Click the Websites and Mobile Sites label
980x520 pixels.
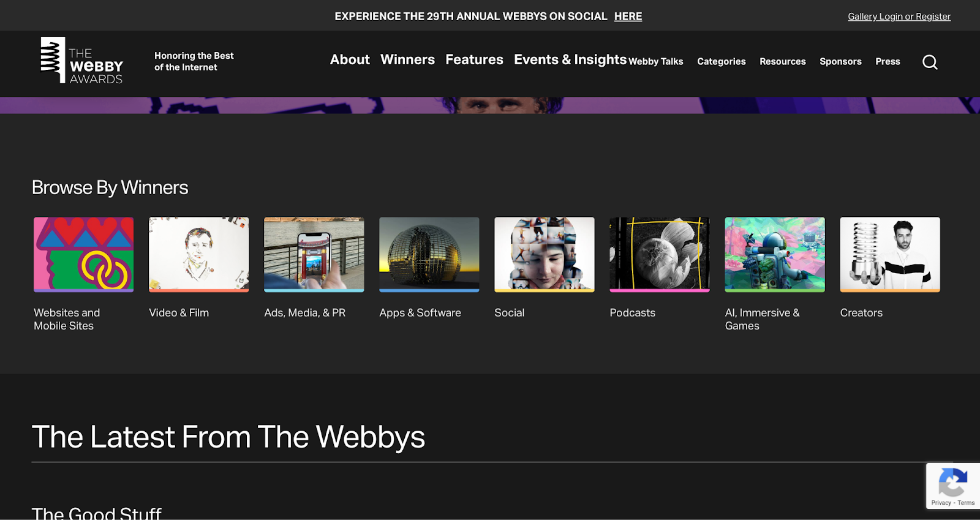[x=67, y=319]
